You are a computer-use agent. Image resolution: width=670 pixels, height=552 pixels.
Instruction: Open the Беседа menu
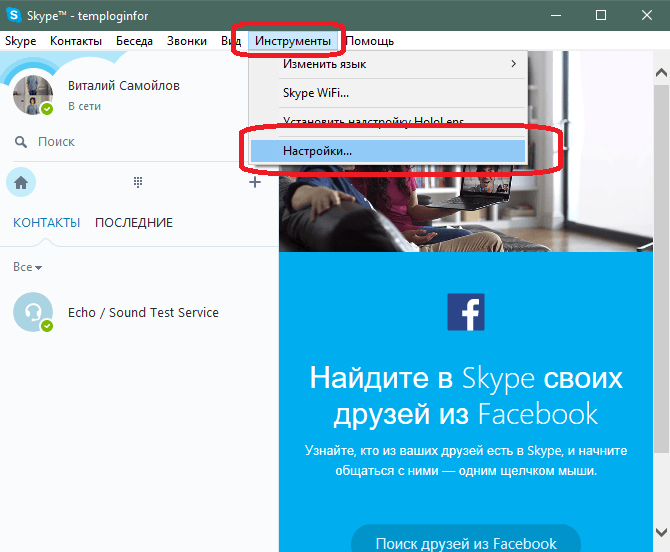pyautogui.click(x=134, y=41)
